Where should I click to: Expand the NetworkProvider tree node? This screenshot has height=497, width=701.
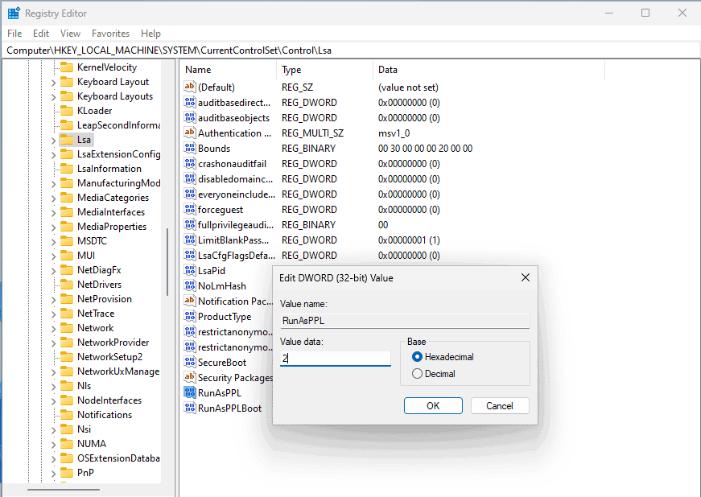(x=53, y=343)
